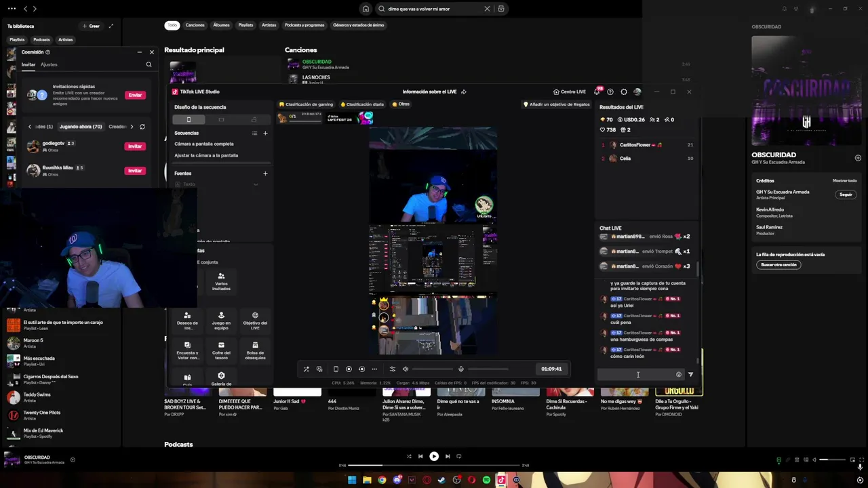This screenshot has height=488, width=868.
Task: Add OBSCURIDAD to library with plus icon
Action: (858, 158)
